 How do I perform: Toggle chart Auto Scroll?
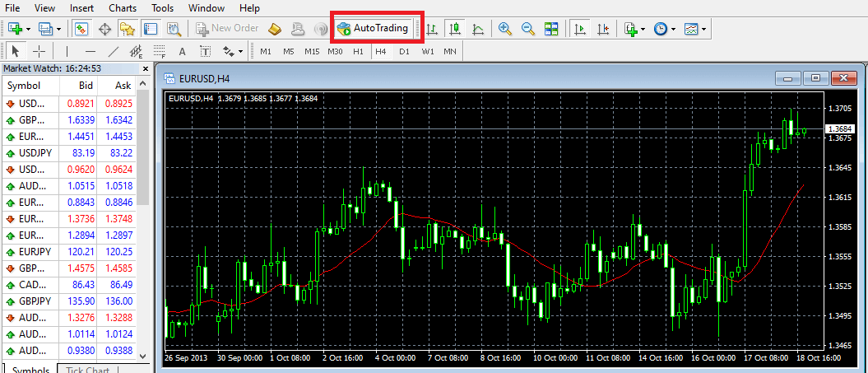point(579,28)
